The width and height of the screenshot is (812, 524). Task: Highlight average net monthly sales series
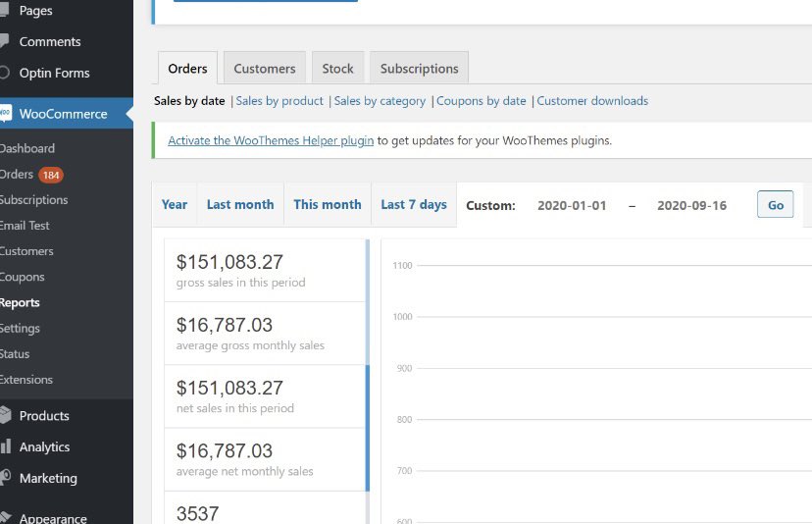pos(267,460)
